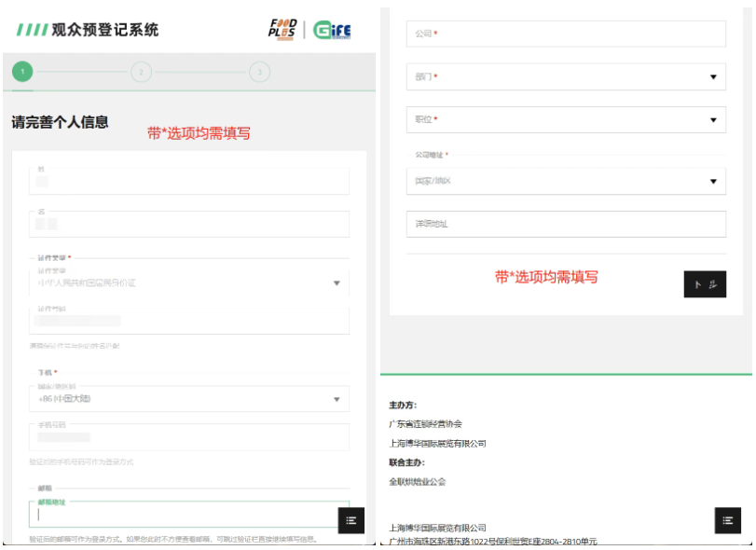Click the Food Plus logo in header
Image resolution: width=756 pixels, height=550 pixels.
[282, 29]
